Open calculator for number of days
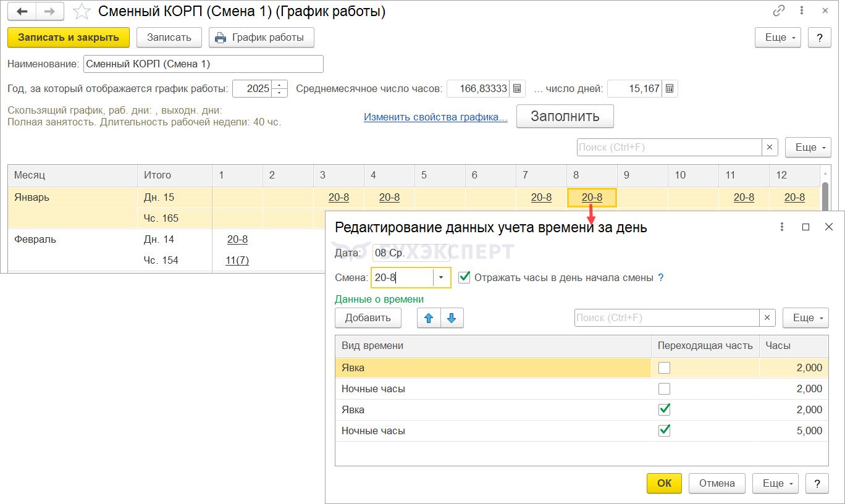Viewport: 845px width, 504px height. click(x=670, y=88)
